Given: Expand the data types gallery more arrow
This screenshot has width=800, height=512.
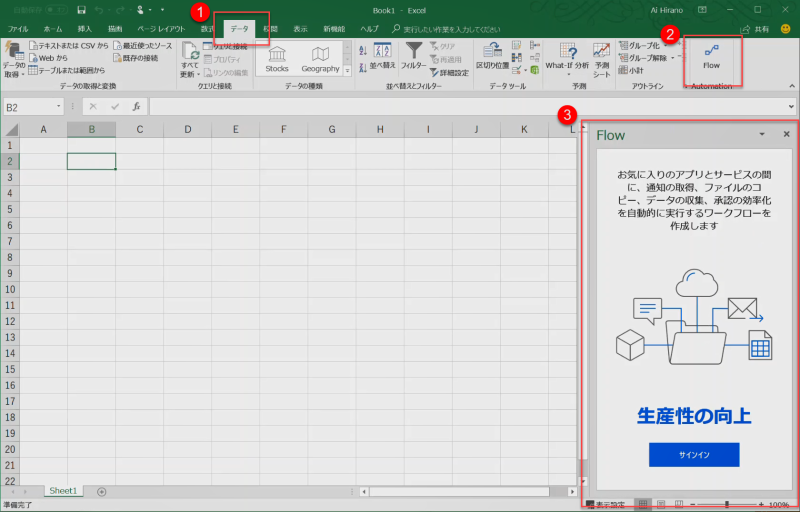Looking at the screenshot, I should pyautogui.click(x=347, y=71).
